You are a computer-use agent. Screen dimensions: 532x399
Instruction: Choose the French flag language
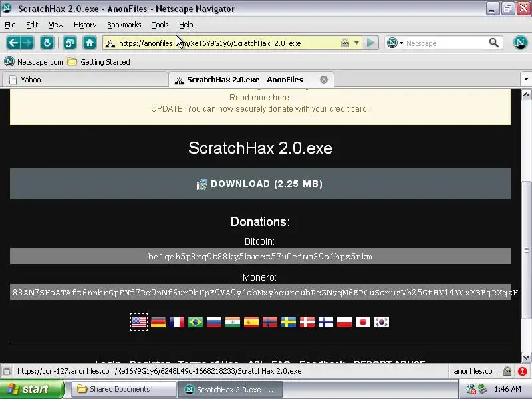(177, 322)
